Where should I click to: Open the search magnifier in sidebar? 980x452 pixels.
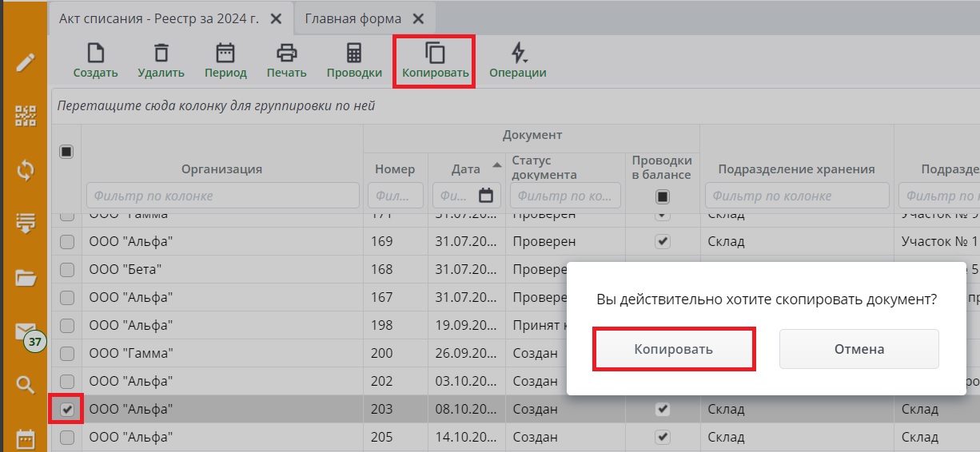click(26, 386)
